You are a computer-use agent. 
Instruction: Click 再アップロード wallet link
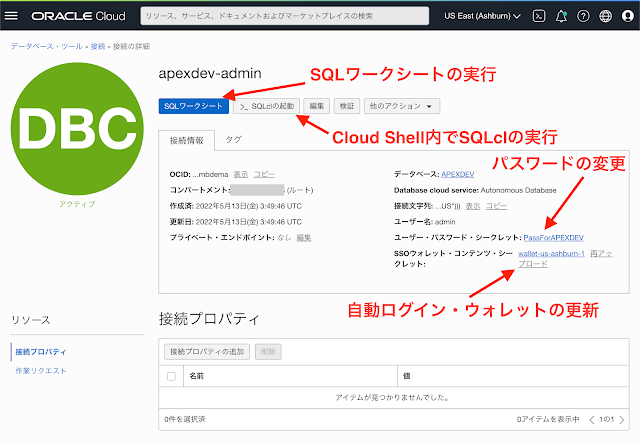point(601,253)
